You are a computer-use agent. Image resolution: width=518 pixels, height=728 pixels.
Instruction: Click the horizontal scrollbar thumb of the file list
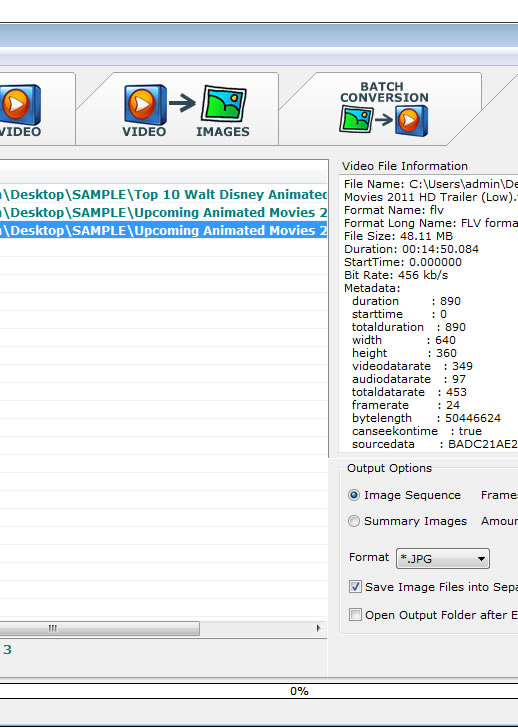pyautogui.click(x=99, y=629)
